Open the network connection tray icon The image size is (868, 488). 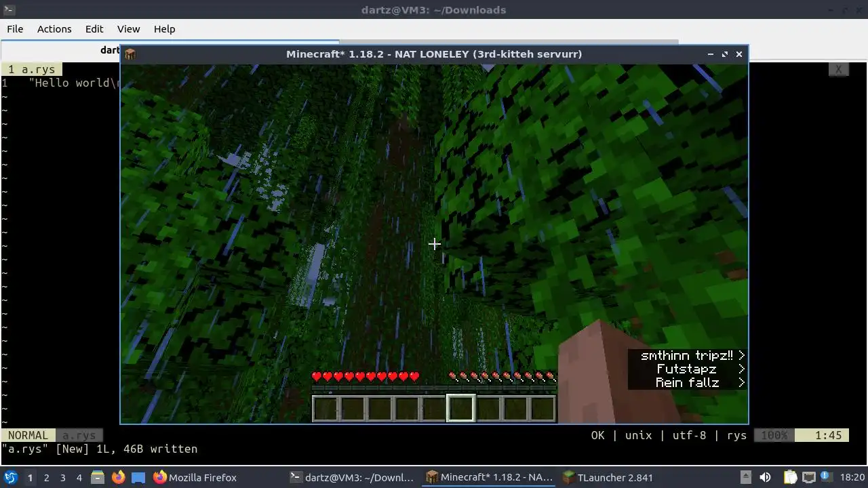click(x=808, y=478)
